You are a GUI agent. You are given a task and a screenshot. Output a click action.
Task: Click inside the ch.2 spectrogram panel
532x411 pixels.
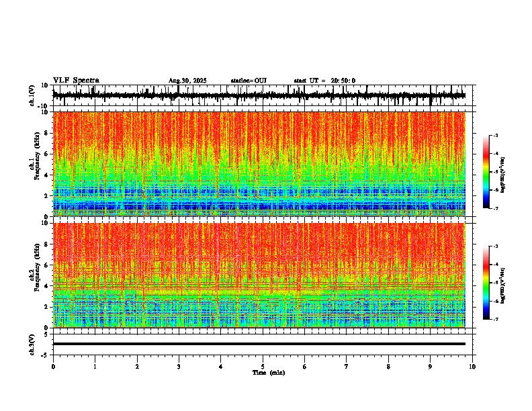[259, 275]
